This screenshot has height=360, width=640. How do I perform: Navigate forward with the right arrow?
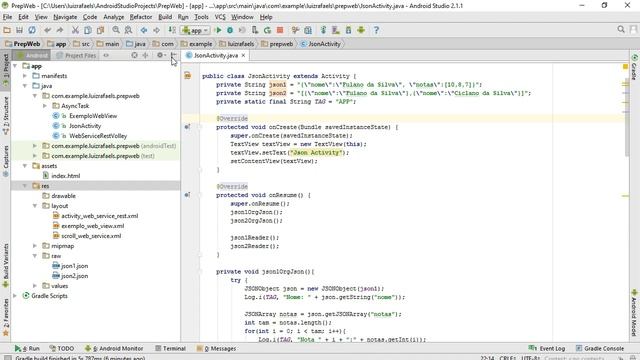pos(156,30)
